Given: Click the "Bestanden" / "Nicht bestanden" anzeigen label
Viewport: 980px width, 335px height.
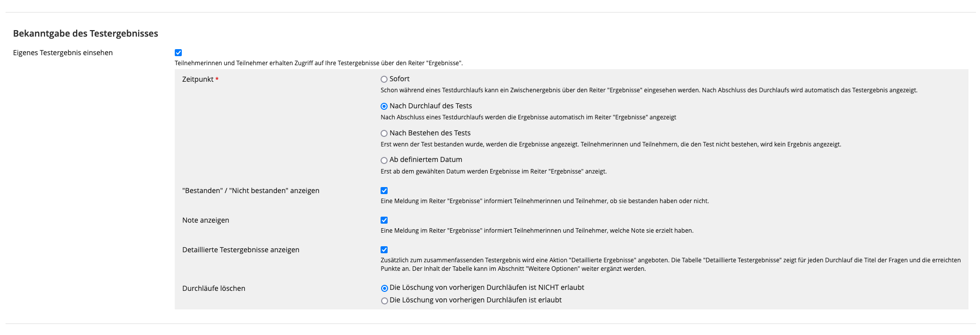Looking at the screenshot, I should [250, 191].
